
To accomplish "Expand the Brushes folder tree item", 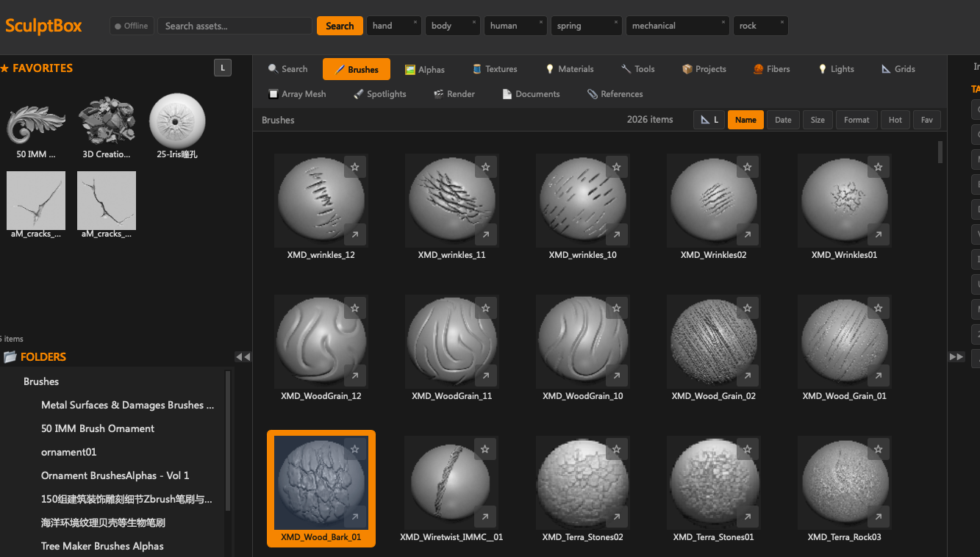I will click(x=41, y=381).
